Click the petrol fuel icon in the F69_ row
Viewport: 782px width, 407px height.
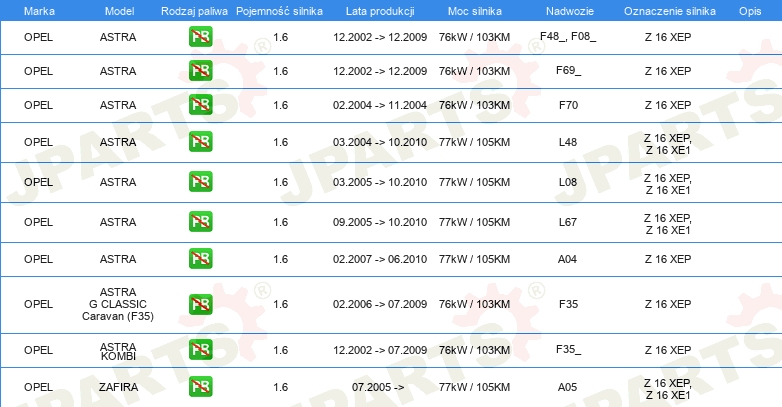(x=200, y=71)
